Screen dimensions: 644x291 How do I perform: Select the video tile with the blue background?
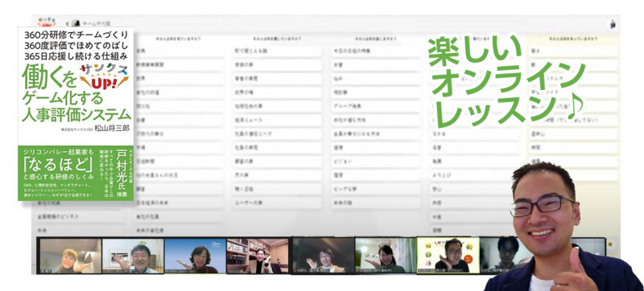coord(195,256)
